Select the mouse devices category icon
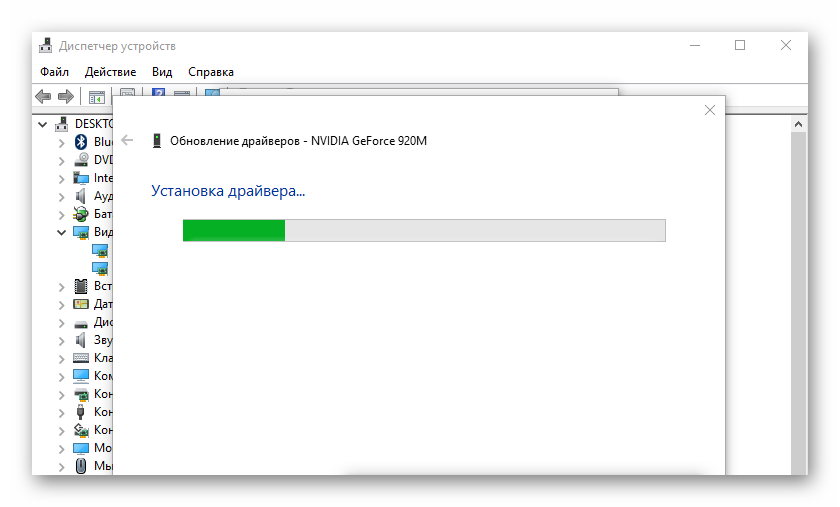 coord(81,466)
